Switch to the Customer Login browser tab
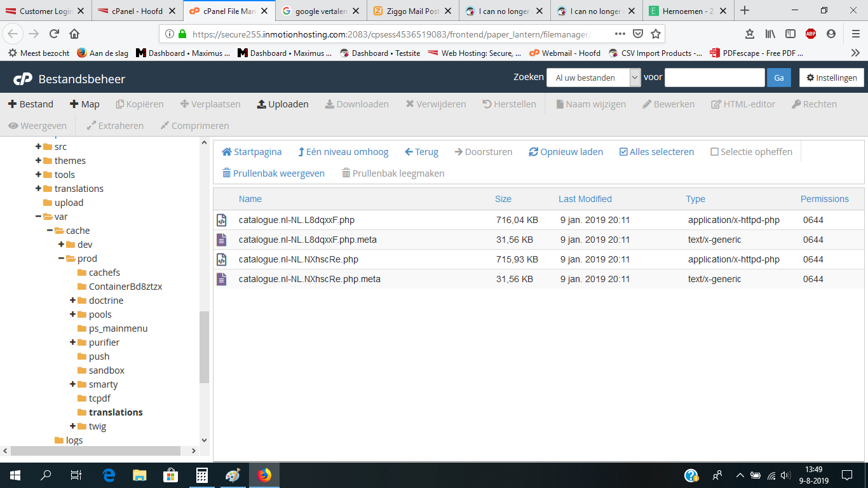The image size is (868, 488). coord(45,11)
